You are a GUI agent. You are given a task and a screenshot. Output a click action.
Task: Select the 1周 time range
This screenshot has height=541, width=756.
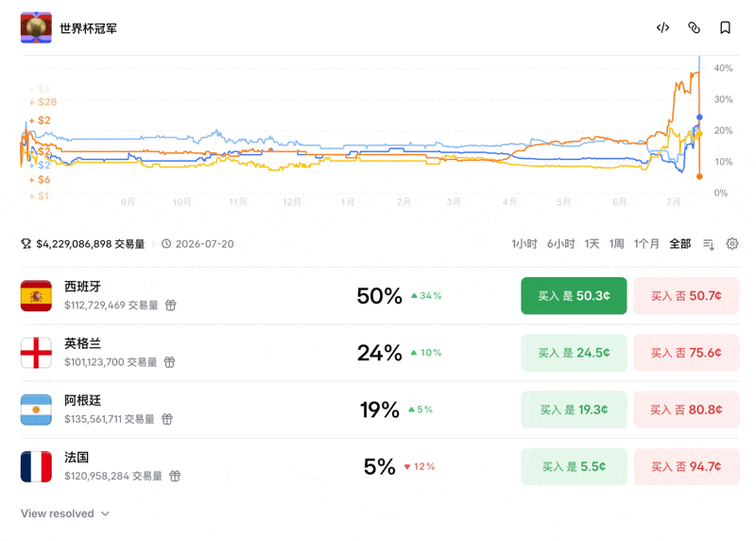click(616, 244)
